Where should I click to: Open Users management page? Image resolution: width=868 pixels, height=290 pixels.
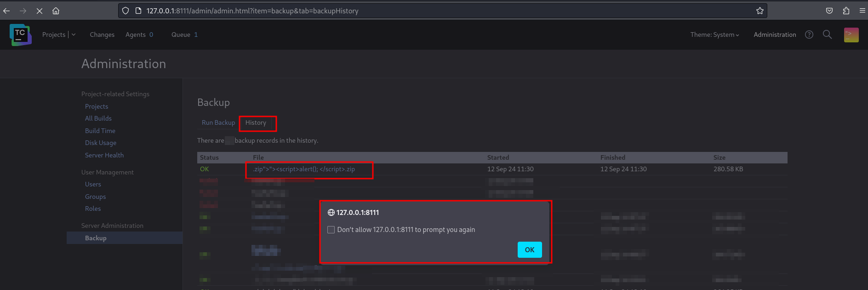[x=93, y=184]
